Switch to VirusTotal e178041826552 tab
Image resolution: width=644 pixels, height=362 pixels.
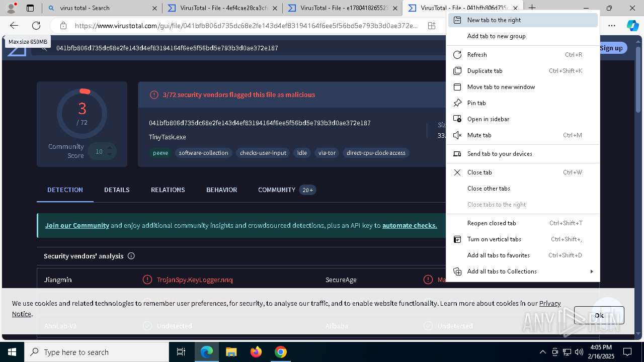(341, 8)
